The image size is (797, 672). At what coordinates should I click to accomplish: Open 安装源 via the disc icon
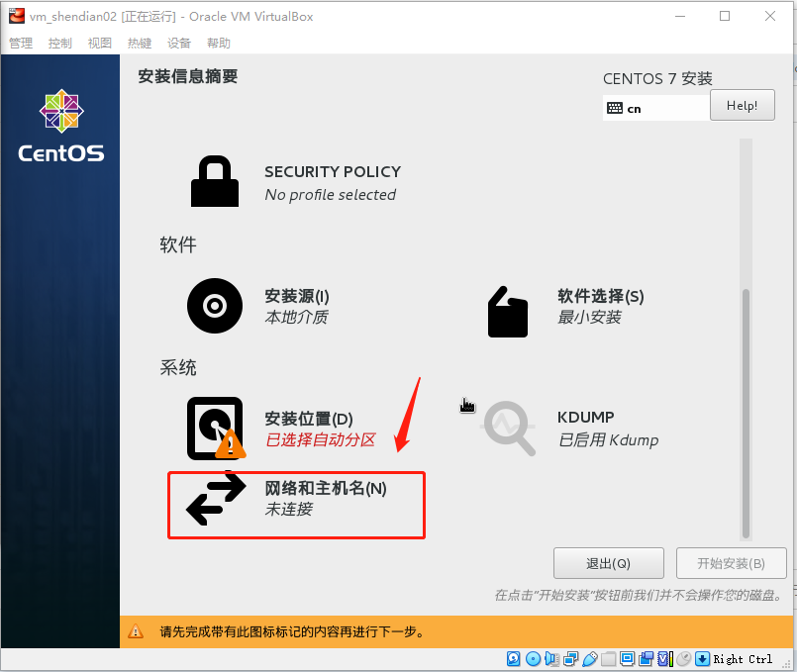(215, 306)
